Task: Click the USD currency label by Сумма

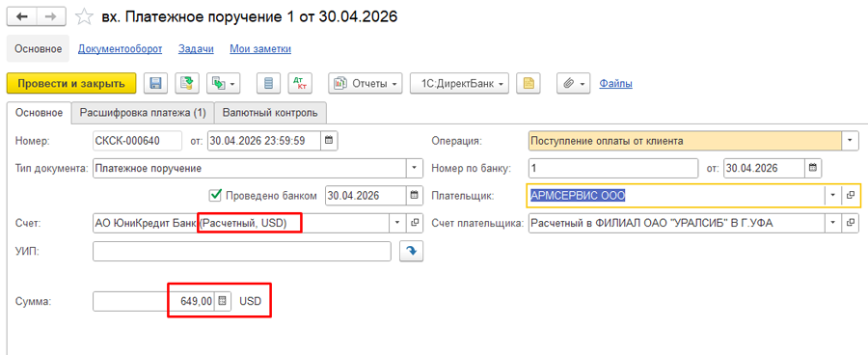Action: click(250, 301)
